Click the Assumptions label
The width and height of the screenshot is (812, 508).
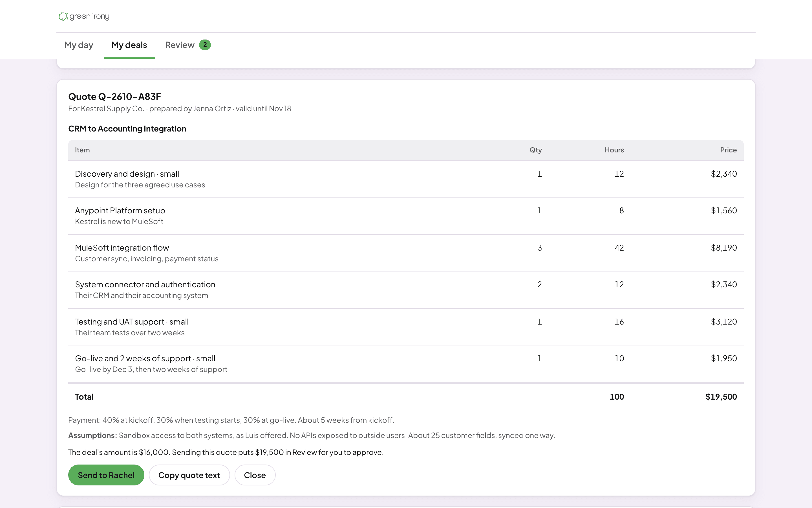pyautogui.click(x=92, y=435)
